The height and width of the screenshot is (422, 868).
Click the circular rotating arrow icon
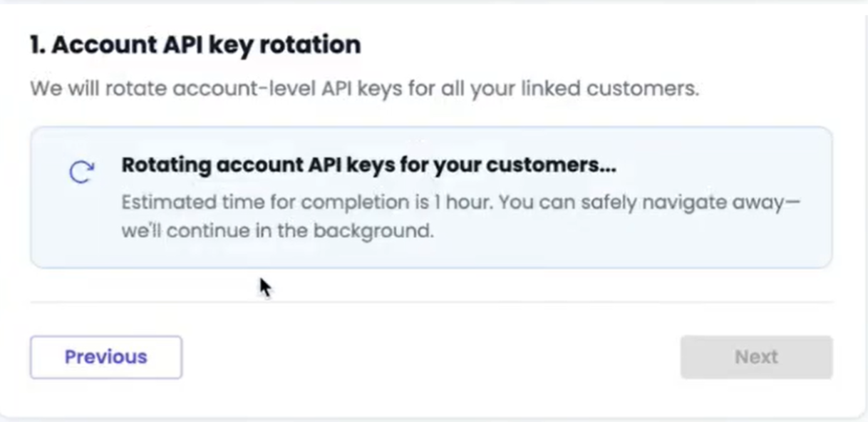[82, 172]
